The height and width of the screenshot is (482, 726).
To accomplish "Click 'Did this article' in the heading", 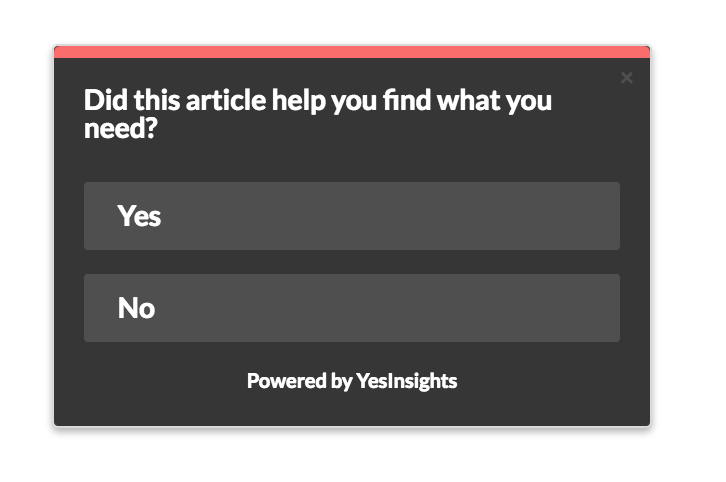I will (x=164, y=101).
